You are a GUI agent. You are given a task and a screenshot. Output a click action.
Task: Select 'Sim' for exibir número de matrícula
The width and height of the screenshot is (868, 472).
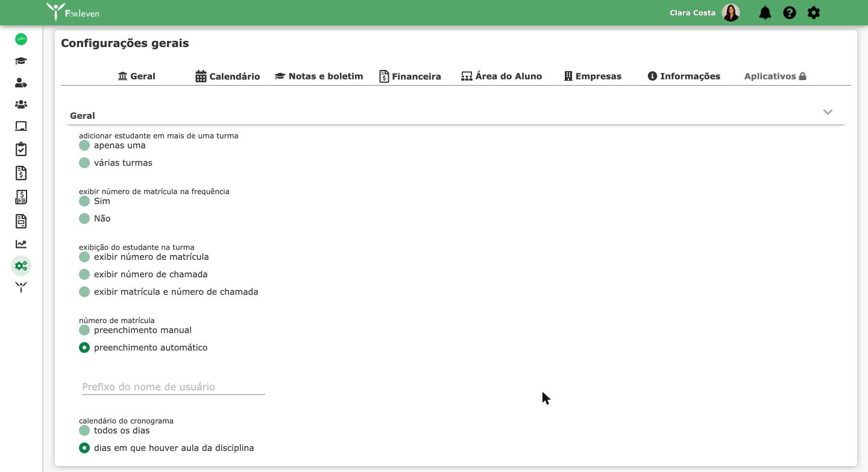click(x=84, y=201)
